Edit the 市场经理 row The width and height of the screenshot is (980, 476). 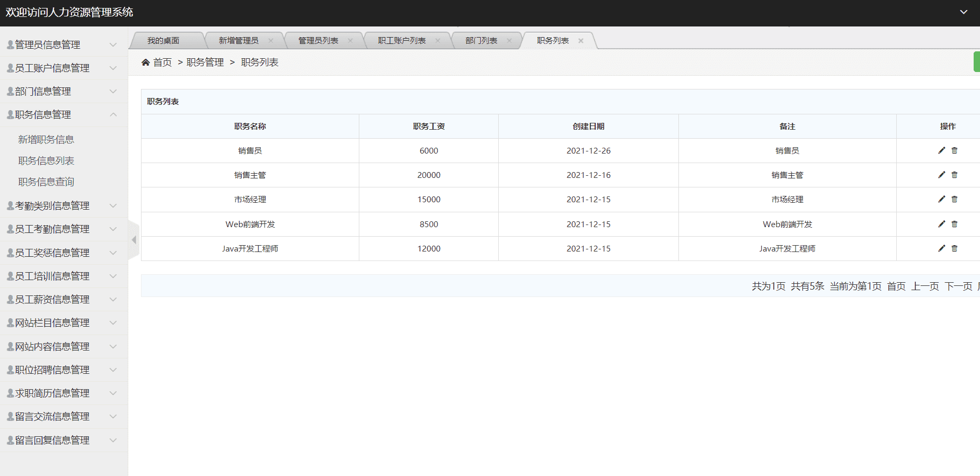click(941, 199)
